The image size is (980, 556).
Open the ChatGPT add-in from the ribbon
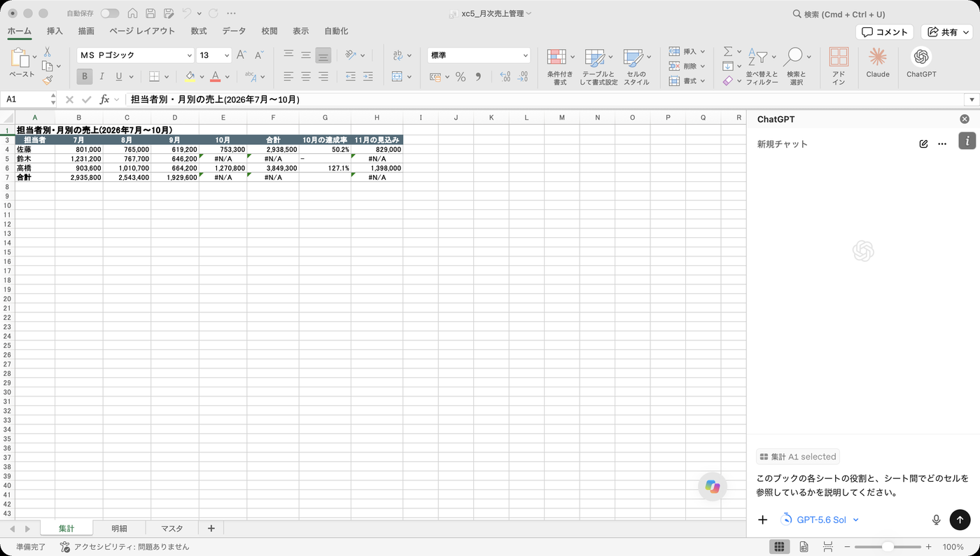pyautogui.click(x=921, y=63)
